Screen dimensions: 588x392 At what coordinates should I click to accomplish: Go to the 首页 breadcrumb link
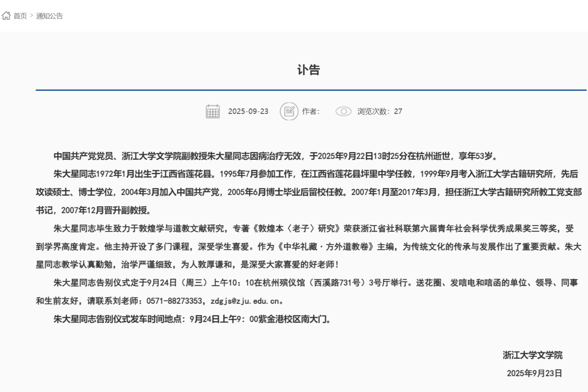[20, 16]
